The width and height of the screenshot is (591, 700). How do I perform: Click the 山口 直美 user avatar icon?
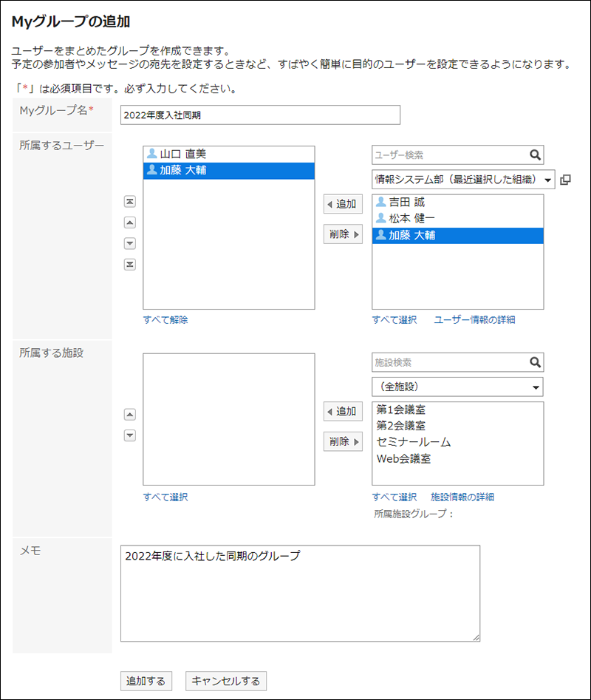tap(151, 154)
